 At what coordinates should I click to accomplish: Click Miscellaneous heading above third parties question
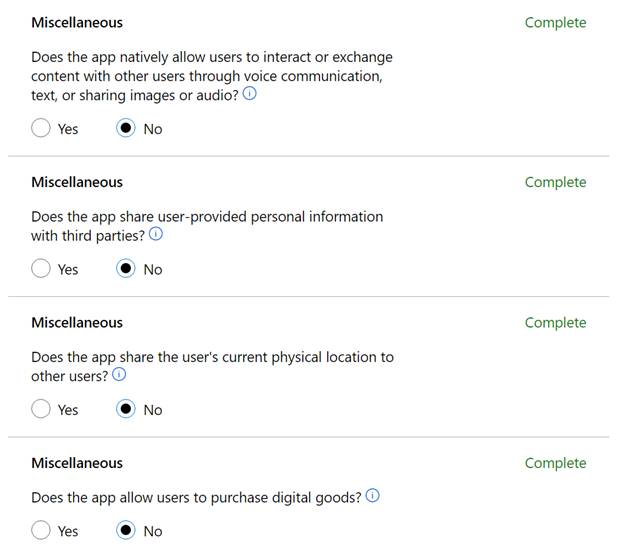(x=77, y=182)
